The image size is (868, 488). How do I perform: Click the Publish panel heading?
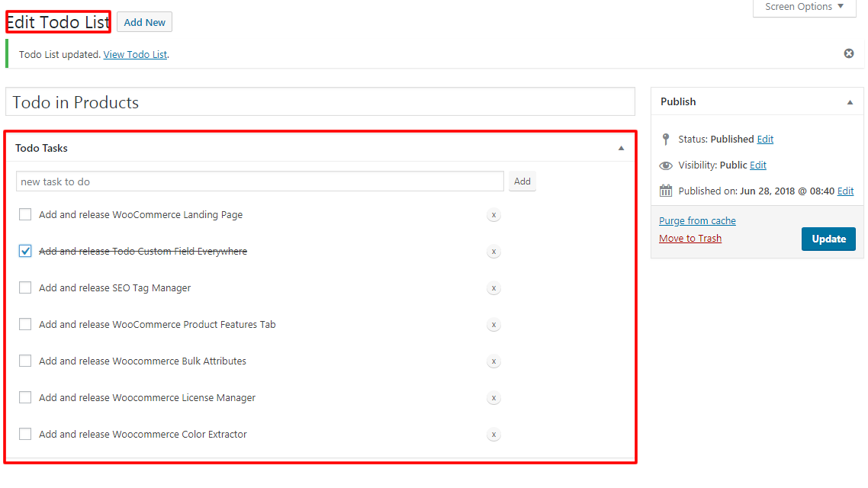[x=678, y=102]
